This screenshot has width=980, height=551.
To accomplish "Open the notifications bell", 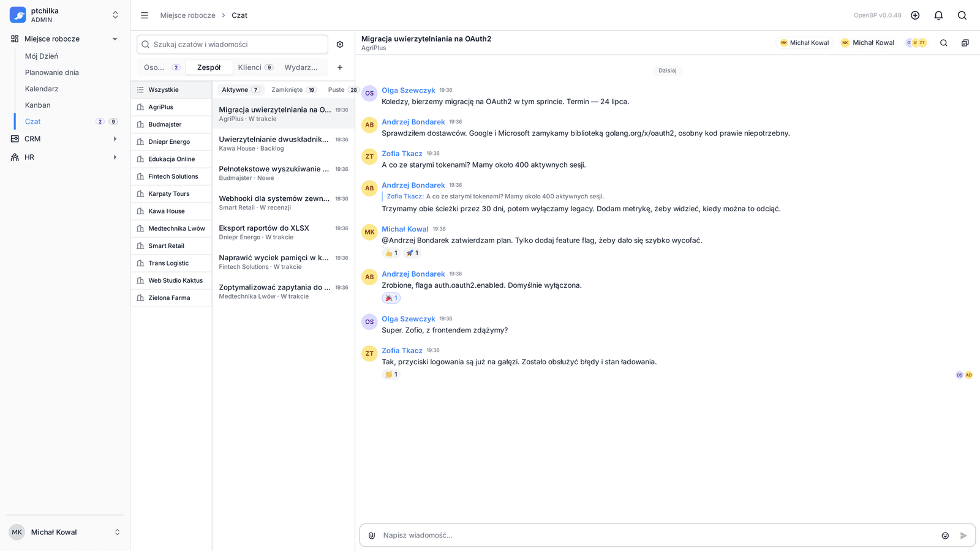I will coord(938,15).
